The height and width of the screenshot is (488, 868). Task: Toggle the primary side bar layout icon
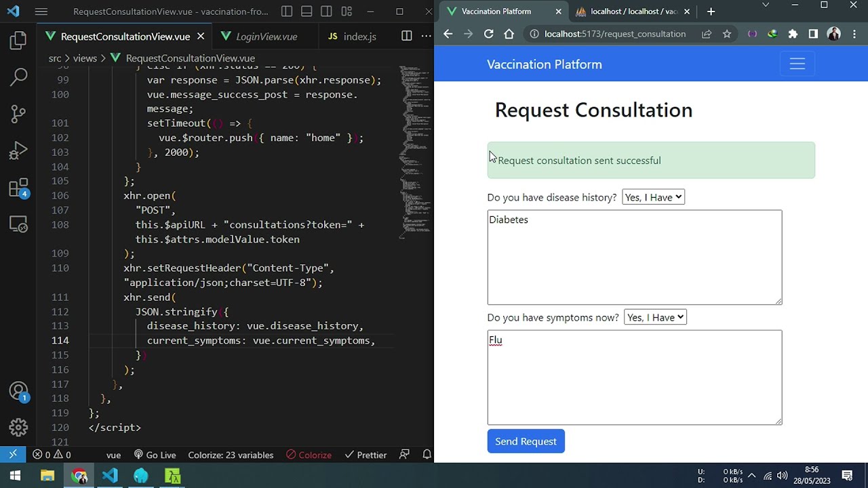287,12
